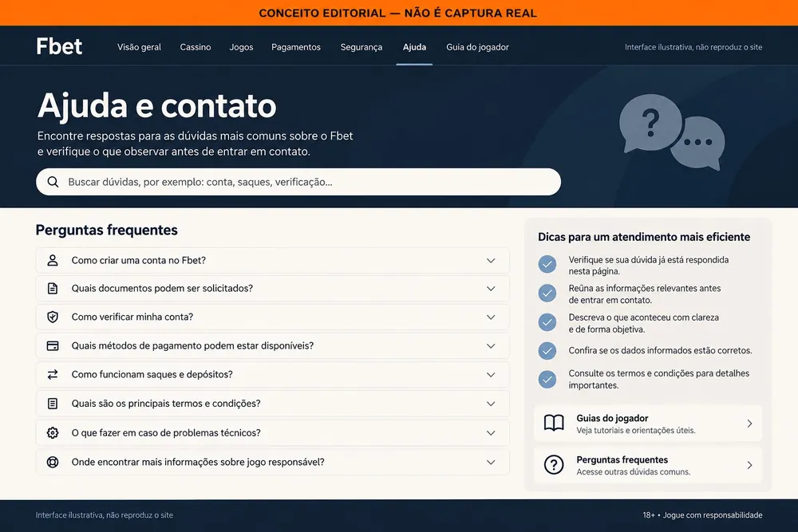Click 'Interface ilustrativa' text in the top navigation
This screenshot has height=532, width=798.
[693, 47]
